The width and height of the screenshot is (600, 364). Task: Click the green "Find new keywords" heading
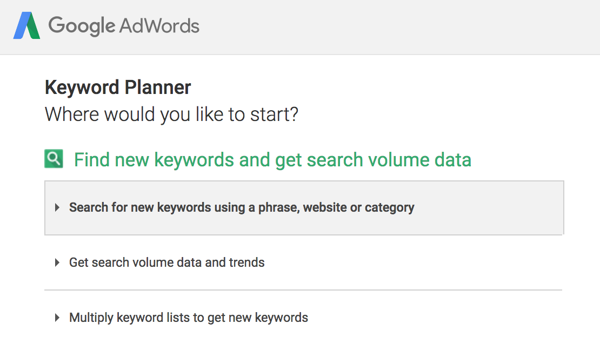[x=272, y=160]
